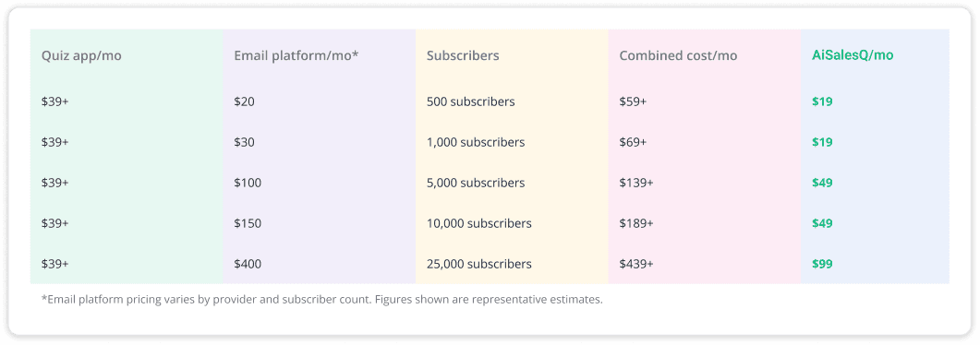Select the $400 email platform price
The height and width of the screenshot is (345, 980).
coord(248,264)
